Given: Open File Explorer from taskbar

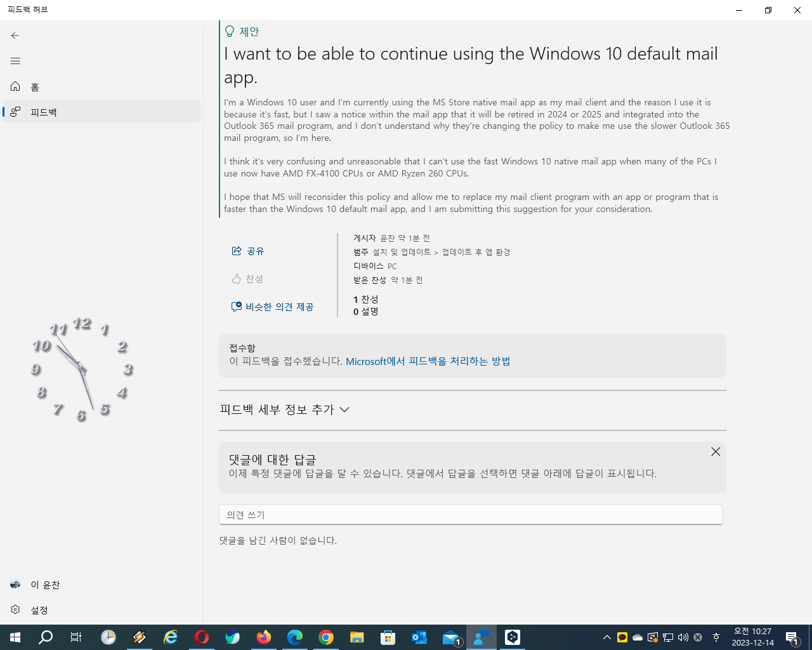Looking at the screenshot, I should click(357, 637).
